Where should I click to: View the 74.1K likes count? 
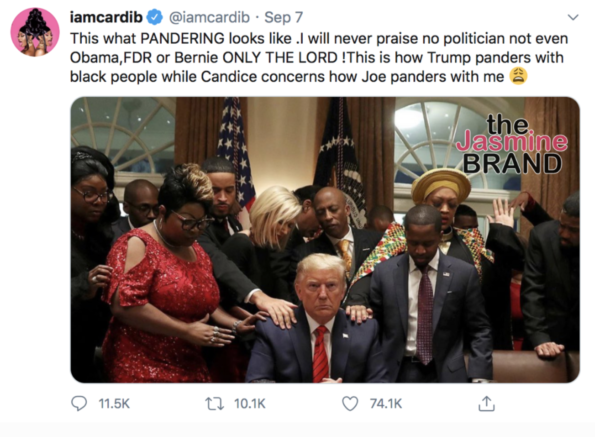(x=386, y=404)
